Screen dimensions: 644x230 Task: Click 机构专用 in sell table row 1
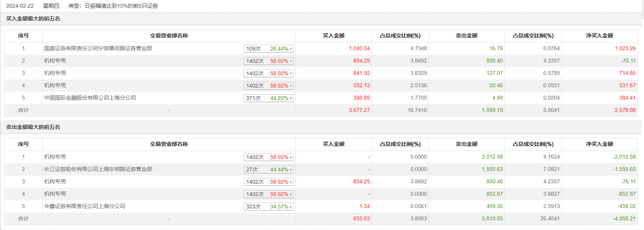55,157
